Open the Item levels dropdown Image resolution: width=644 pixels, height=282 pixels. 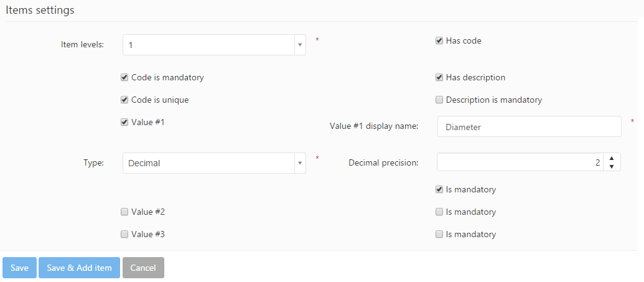pos(213,45)
